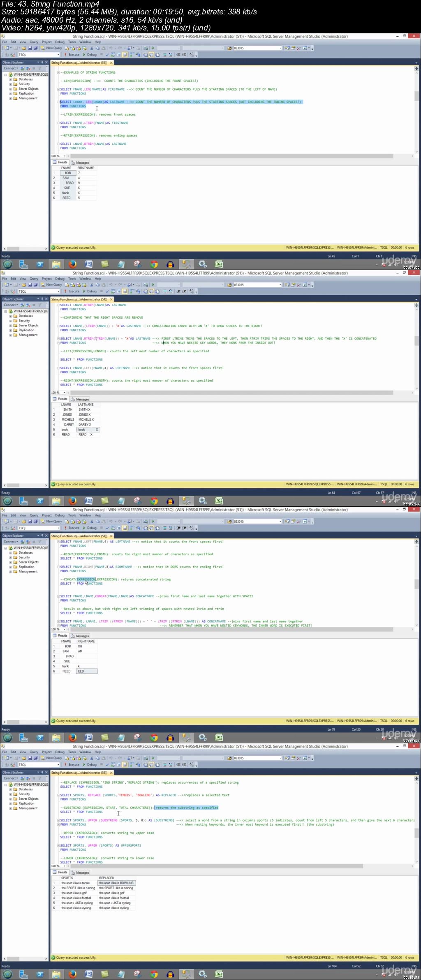The width and height of the screenshot is (421, 980).
Task: Click the Start button in the 00:04:00 frame
Action: click(7, 264)
